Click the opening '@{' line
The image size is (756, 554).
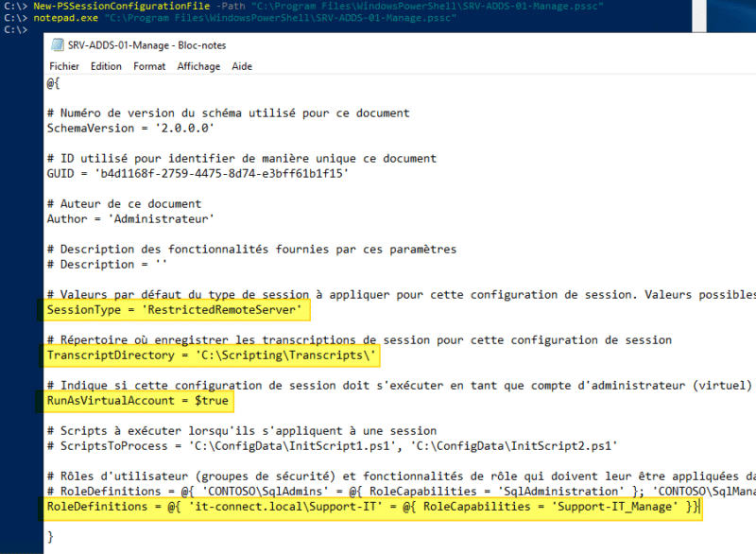[54, 83]
